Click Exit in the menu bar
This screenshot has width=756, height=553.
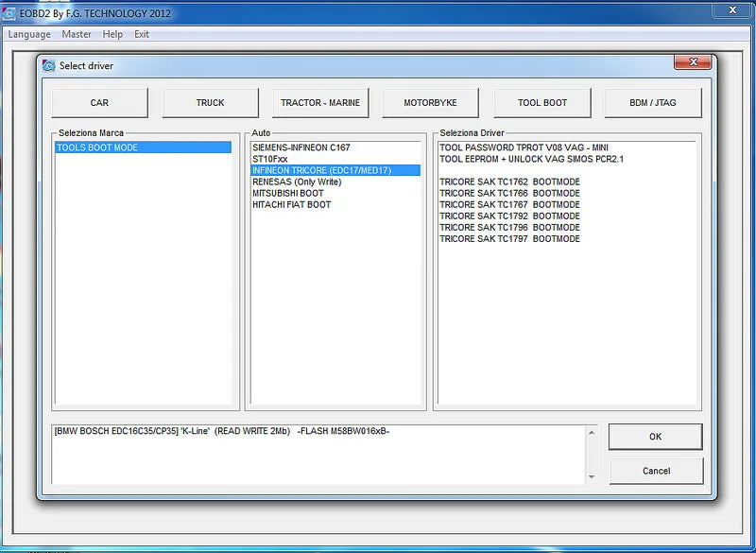click(x=142, y=34)
